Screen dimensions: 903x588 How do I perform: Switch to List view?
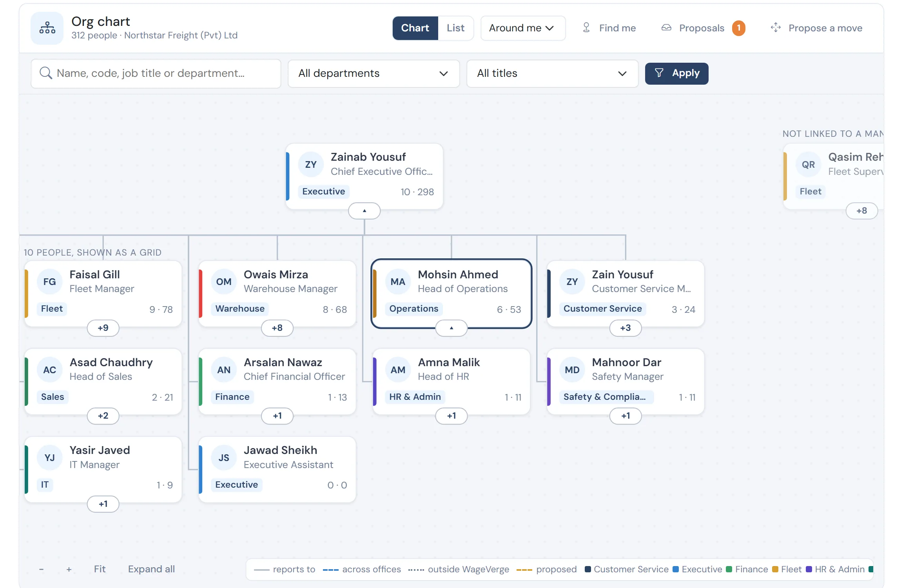(455, 28)
